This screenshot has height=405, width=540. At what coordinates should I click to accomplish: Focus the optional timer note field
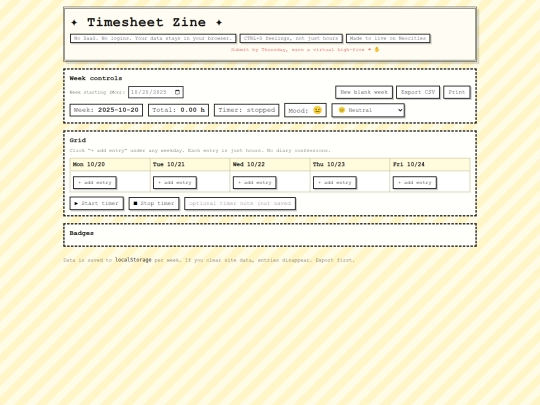click(240, 203)
